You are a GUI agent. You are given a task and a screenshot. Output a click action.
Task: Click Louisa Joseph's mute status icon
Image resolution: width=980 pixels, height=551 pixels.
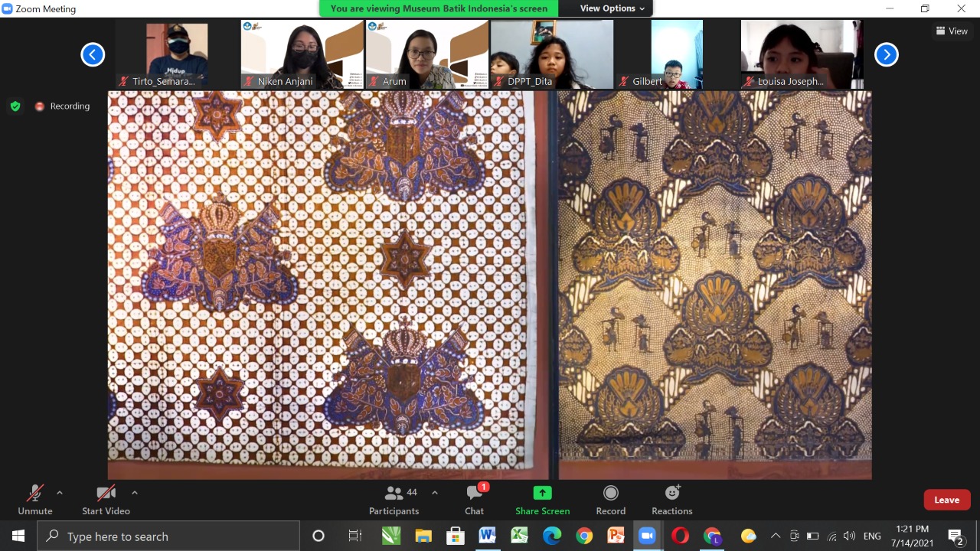pos(746,81)
